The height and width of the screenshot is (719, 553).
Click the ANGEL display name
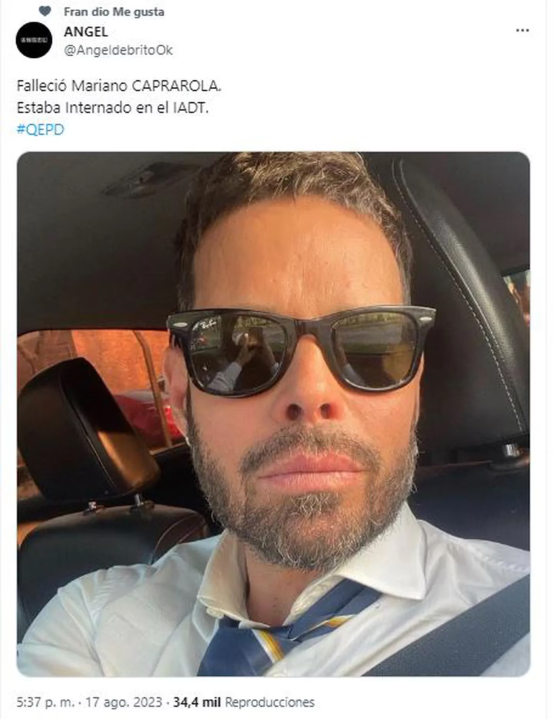[x=86, y=32]
